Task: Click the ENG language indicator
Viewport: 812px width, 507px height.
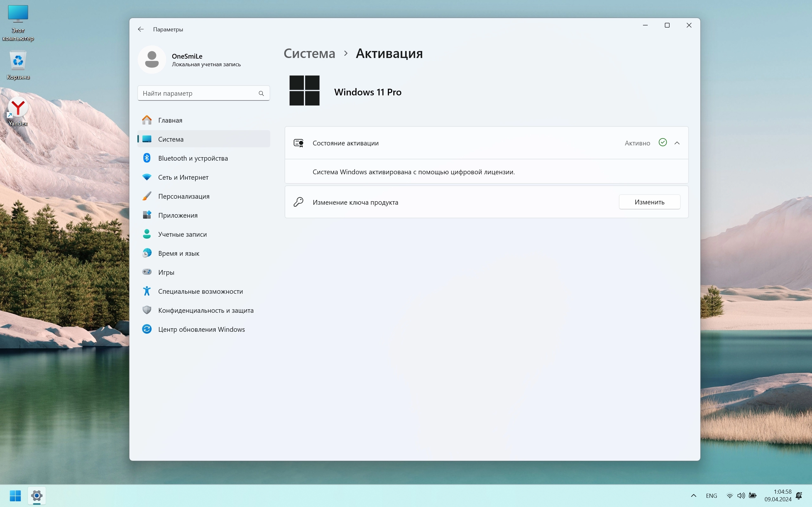Action: 711,496
